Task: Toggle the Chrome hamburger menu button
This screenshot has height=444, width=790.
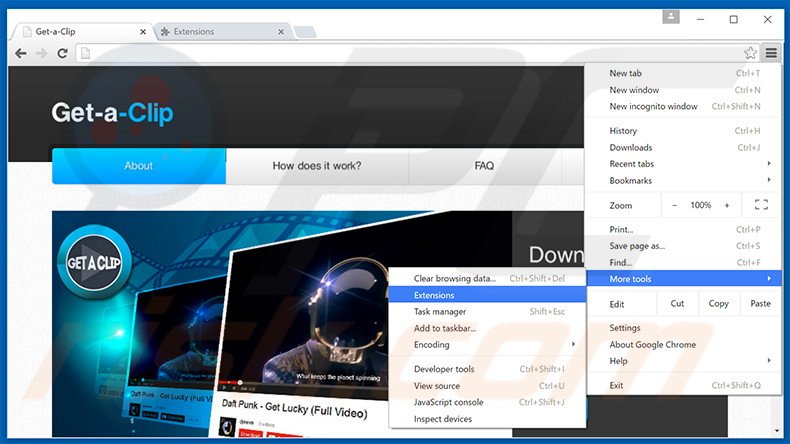Action: (x=771, y=53)
